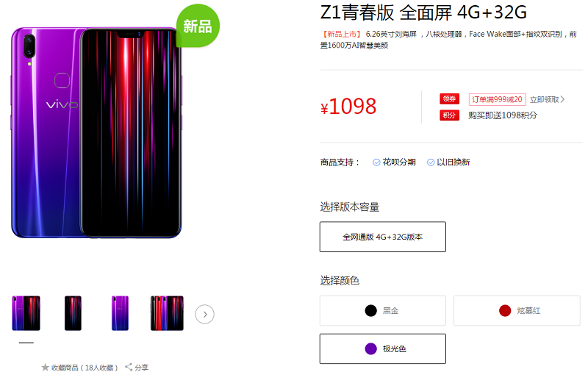Choose the 全网通版 4G+32G版本 capacity option
The width and height of the screenshot is (588, 372).
(x=382, y=237)
